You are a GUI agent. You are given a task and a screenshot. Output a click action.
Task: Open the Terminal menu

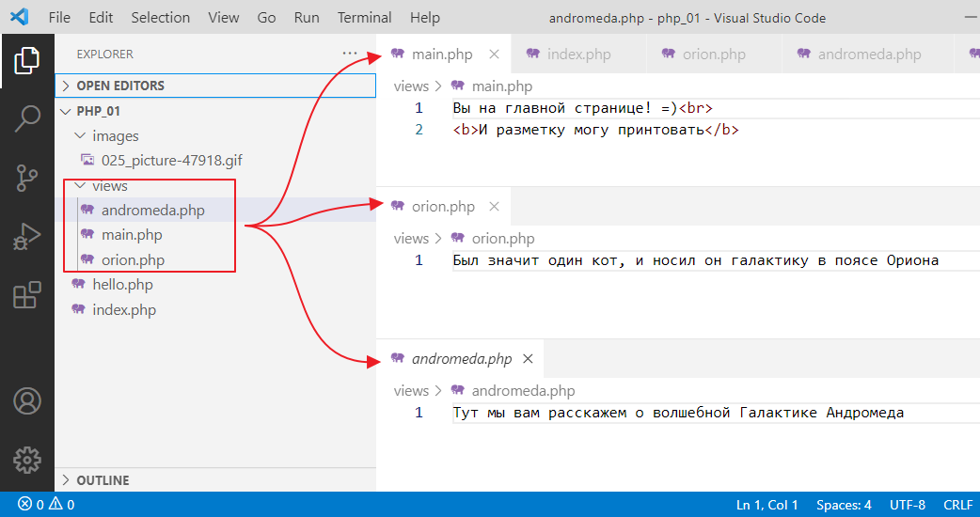tap(364, 18)
